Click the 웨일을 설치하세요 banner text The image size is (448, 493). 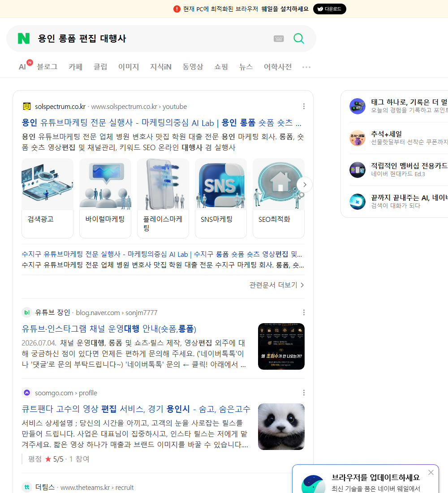[x=285, y=9]
